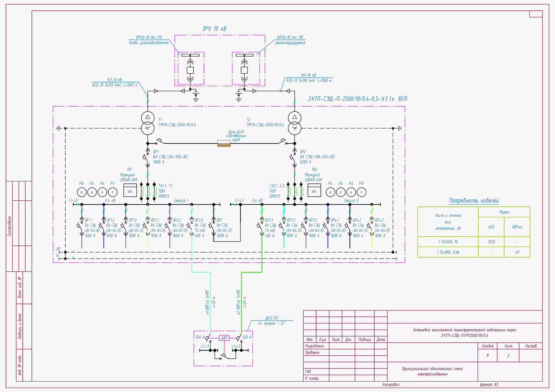Select the 2520 cell in cable table
The height and width of the screenshot is (392, 555).
(491, 242)
